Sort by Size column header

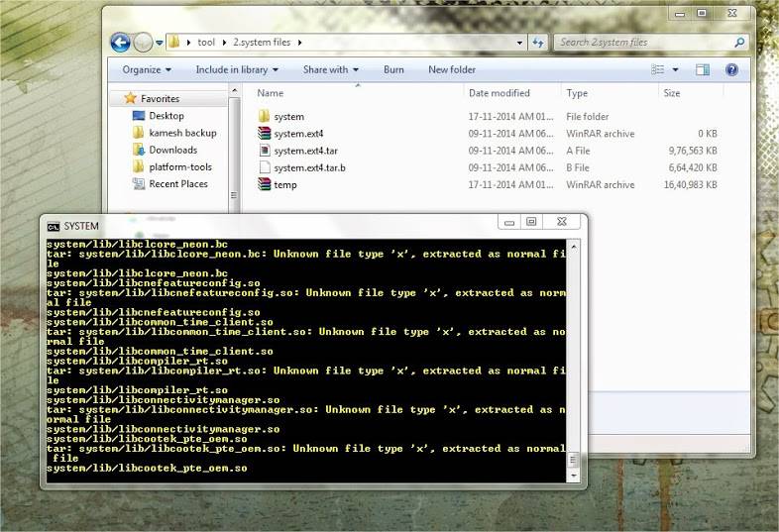[x=672, y=93]
